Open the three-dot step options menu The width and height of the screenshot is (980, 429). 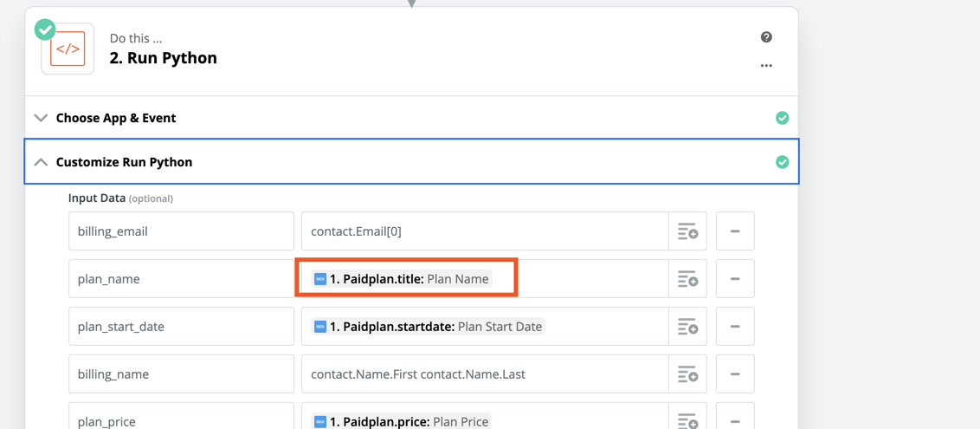[x=766, y=66]
